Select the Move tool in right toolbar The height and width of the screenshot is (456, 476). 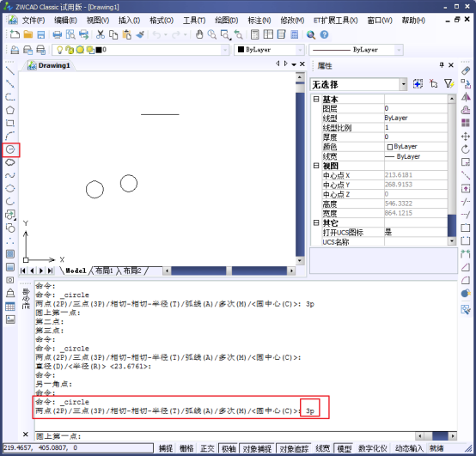466,137
